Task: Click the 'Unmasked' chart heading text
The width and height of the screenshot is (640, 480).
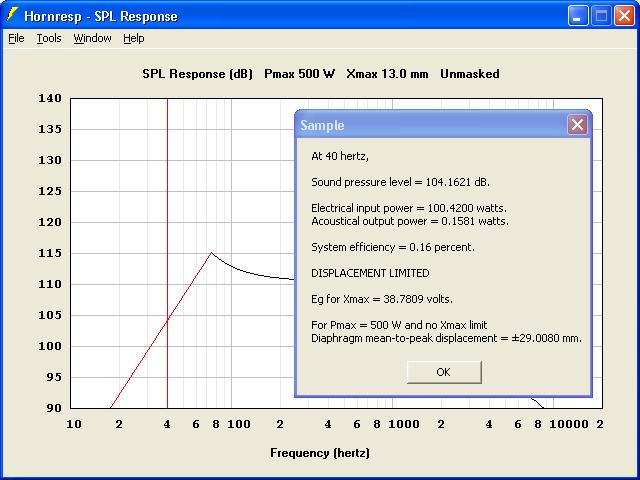Action: [x=470, y=74]
